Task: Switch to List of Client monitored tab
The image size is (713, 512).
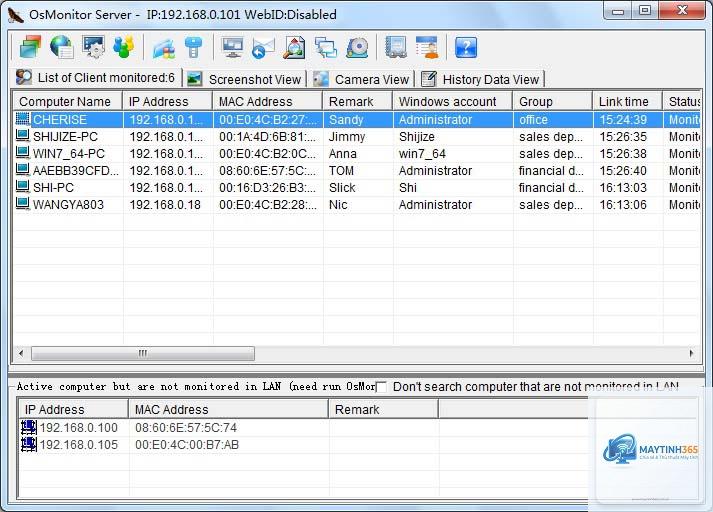Action: coord(96,78)
